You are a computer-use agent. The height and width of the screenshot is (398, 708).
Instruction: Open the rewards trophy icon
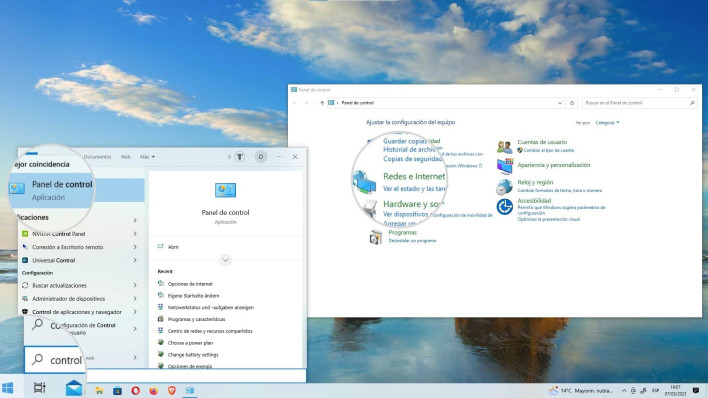pos(239,157)
